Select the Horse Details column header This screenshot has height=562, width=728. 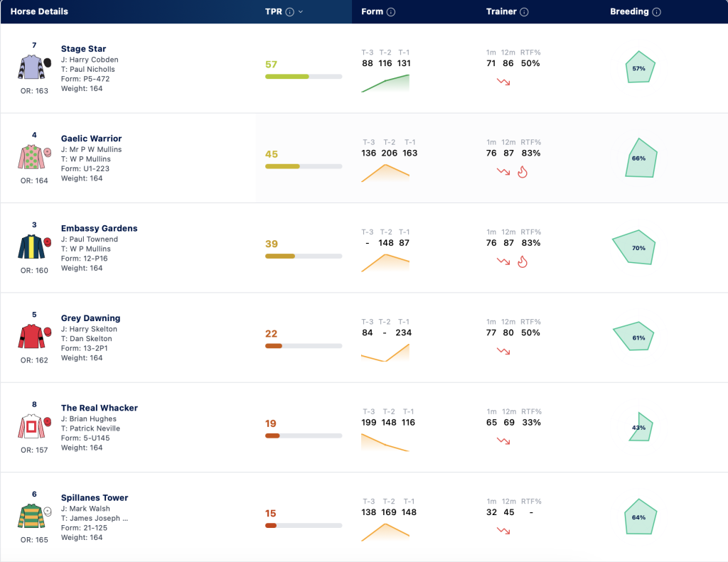[x=39, y=11]
